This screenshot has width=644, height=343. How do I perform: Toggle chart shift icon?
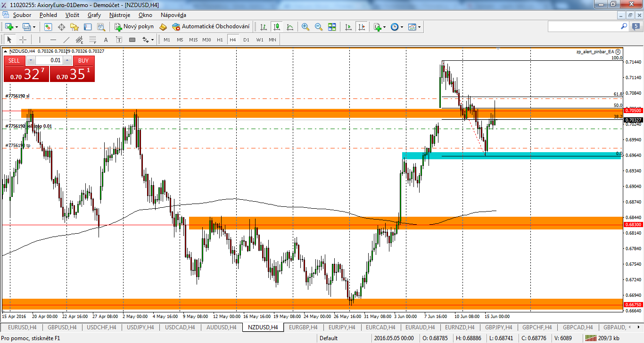coord(362,27)
